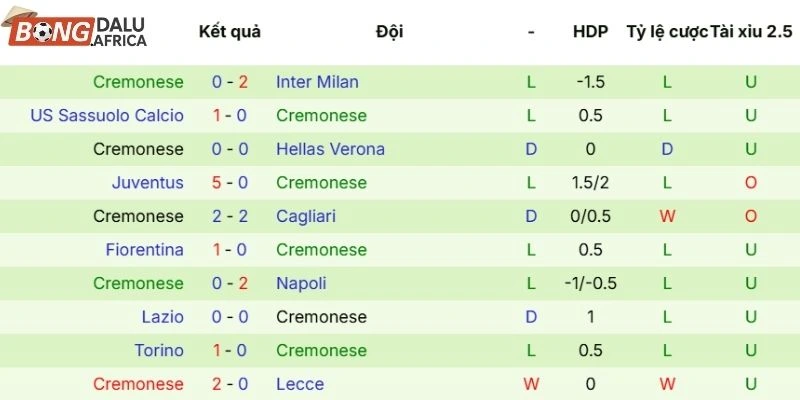Viewport: 800px width, 400px height.
Task: Open the Napoli team page
Action: [301, 283]
